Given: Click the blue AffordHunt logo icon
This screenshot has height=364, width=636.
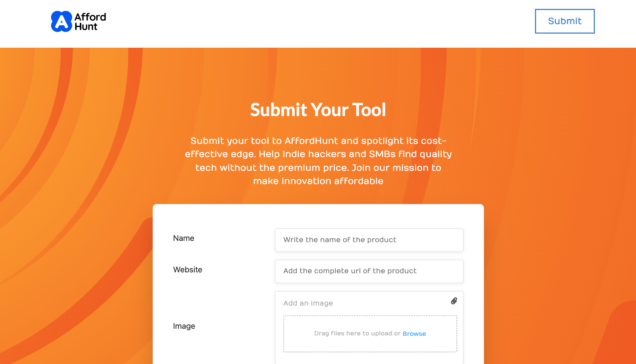Looking at the screenshot, I should [61, 22].
